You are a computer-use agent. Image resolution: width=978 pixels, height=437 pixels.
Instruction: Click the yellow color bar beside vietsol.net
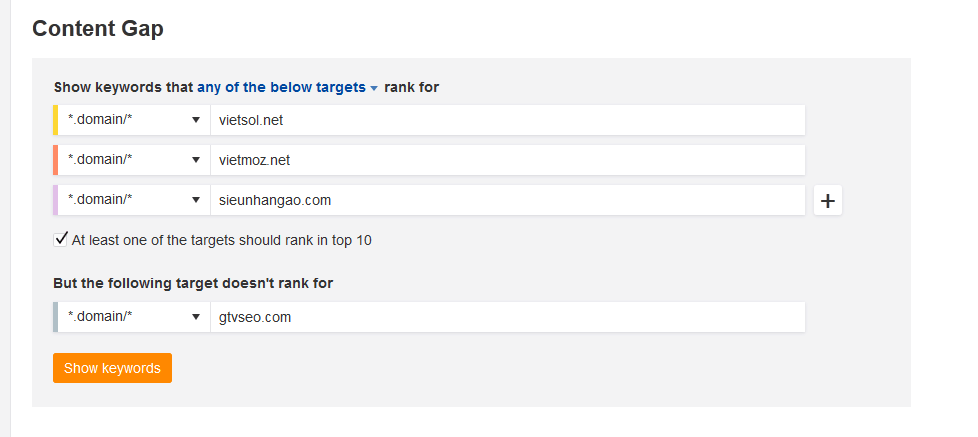[56, 120]
